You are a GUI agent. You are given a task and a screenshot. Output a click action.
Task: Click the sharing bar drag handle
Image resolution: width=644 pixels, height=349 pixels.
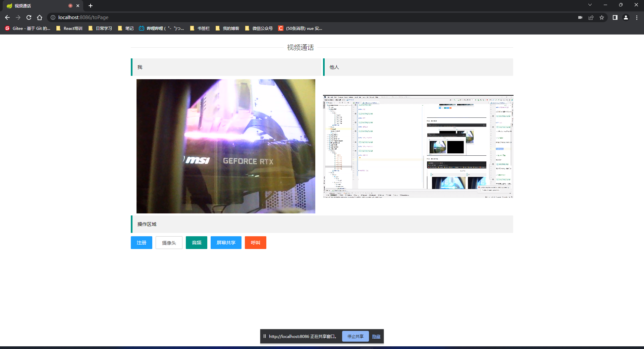click(x=265, y=336)
